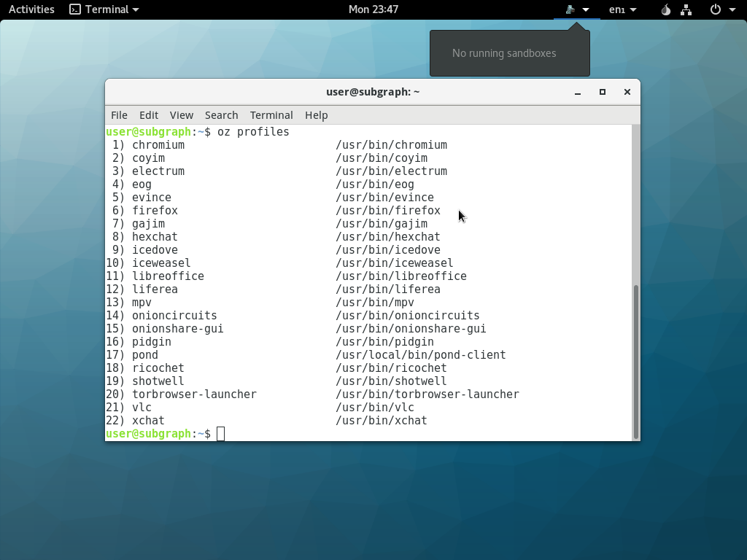The height and width of the screenshot is (560, 747).
Task: Click the 'ricochet' profile name
Action: click(158, 368)
